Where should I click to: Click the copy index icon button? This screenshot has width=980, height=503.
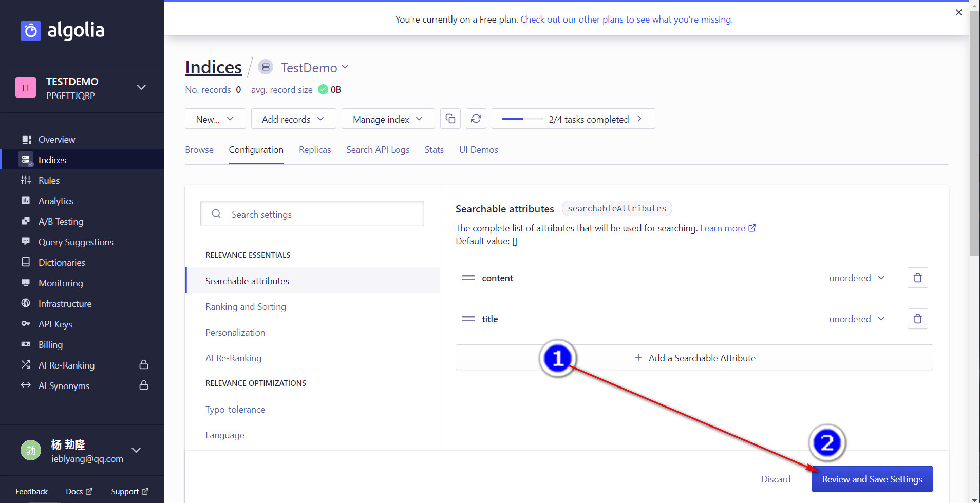coord(450,119)
